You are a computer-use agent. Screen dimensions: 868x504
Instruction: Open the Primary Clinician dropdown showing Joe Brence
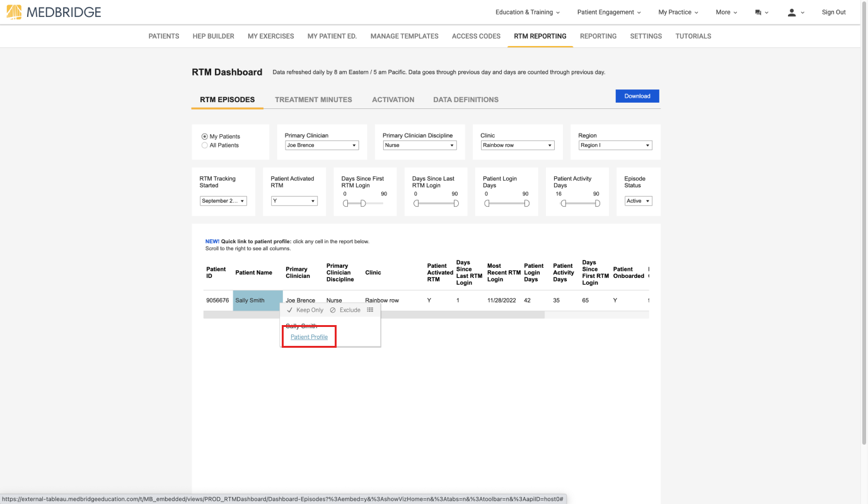tap(321, 146)
